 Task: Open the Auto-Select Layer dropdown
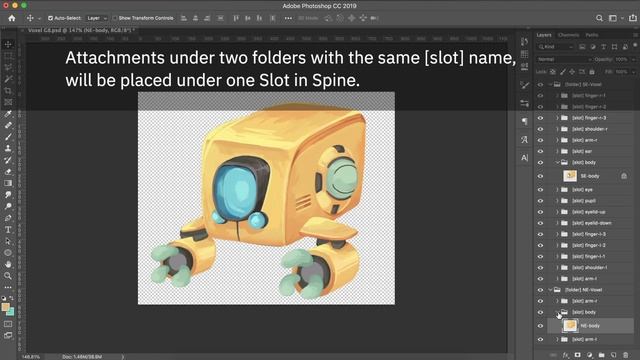pyautogui.click(x=97, y=18)
